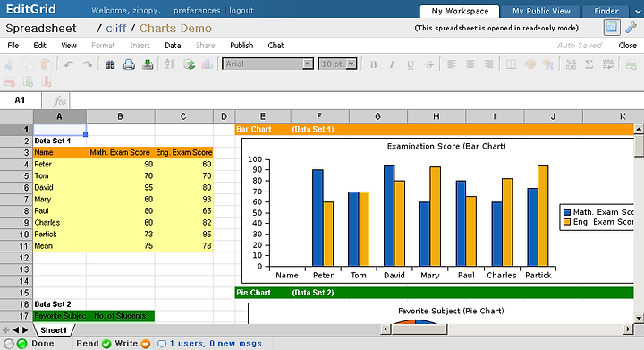Open the Publish menu
Image resolution: width=644 pixels, height=350 pixels.
(241, 45)
